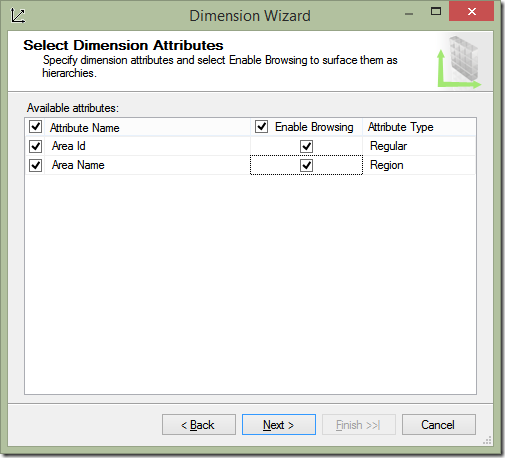Viewport: 505px width, 458px height.
Task: Cancel the Dimension Wizard
Action: point(439,425)
